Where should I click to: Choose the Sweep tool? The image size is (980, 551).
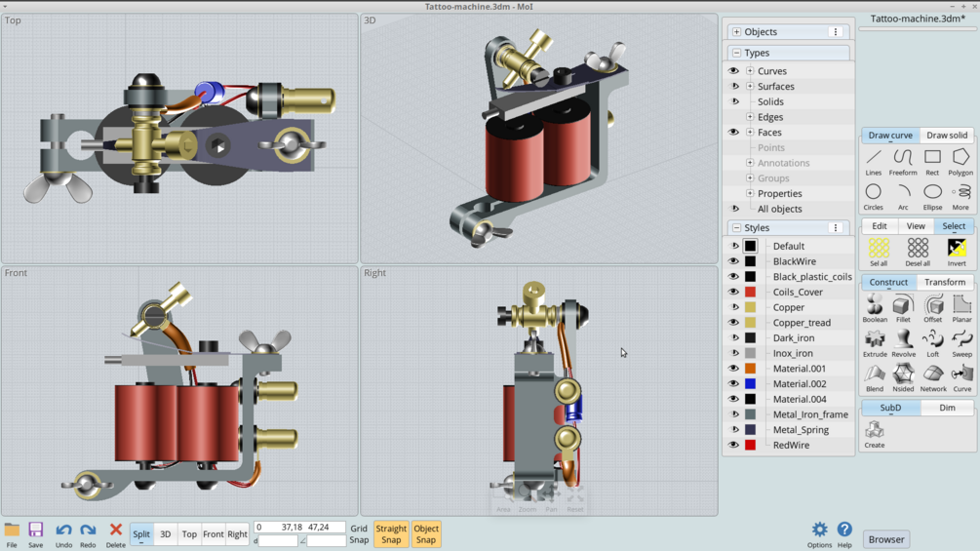point(961,343)
